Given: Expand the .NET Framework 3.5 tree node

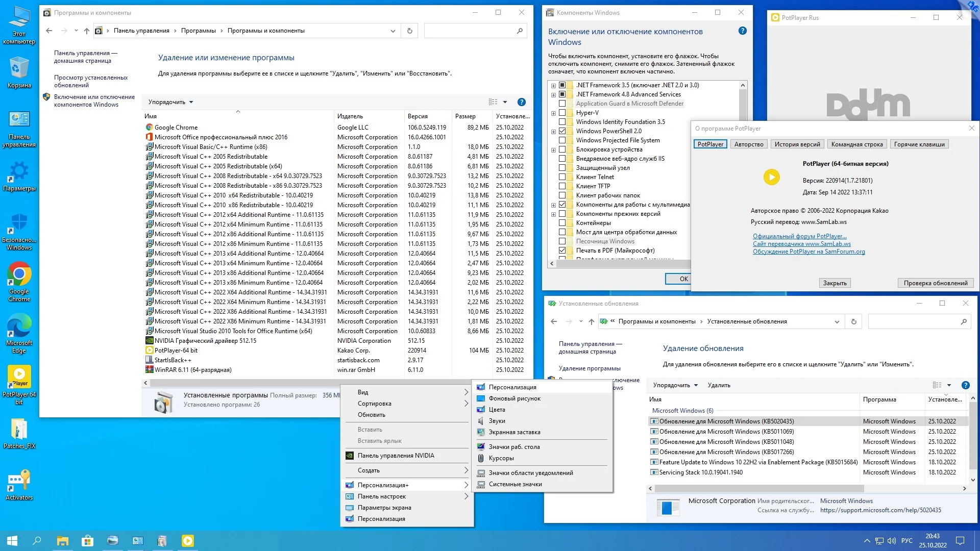Looking at the screenshot, I should pos(553,85).
